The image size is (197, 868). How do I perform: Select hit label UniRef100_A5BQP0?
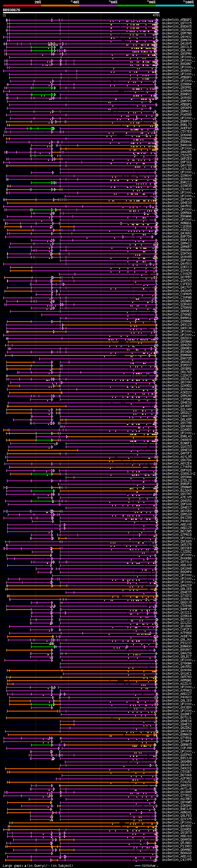coord(177,78)
